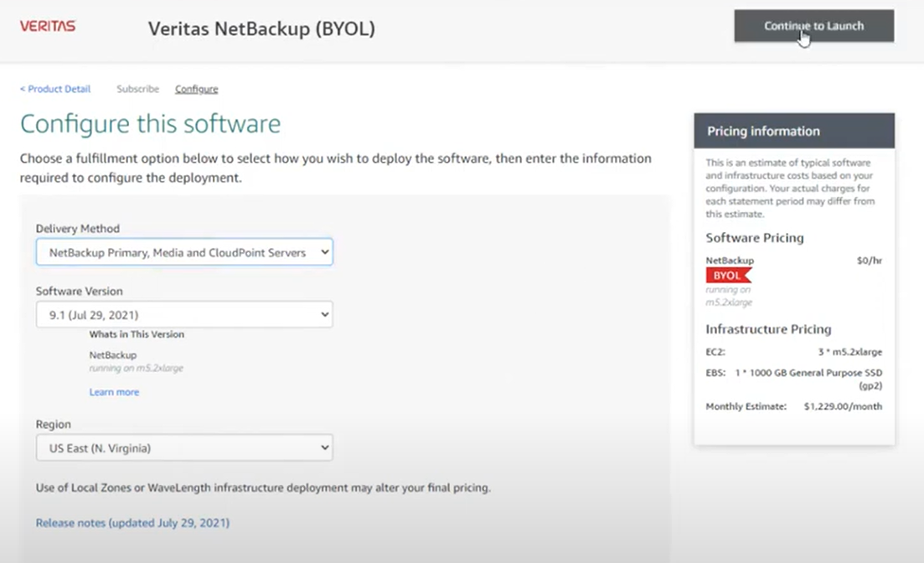The height and width of the screenshot is (563, 924).
Task: Open the Software Version dropdown
Action: pyautogui.click(x=184, y=315)
